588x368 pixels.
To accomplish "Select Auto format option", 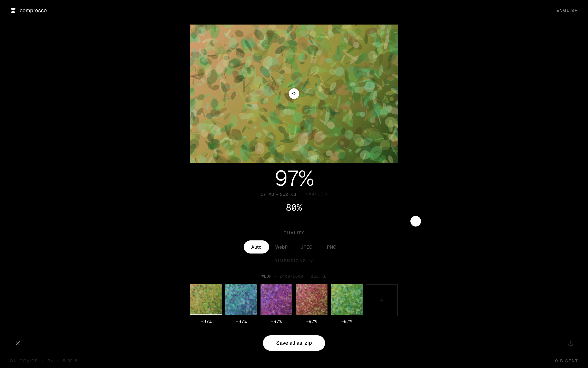I will coord(256,247).
